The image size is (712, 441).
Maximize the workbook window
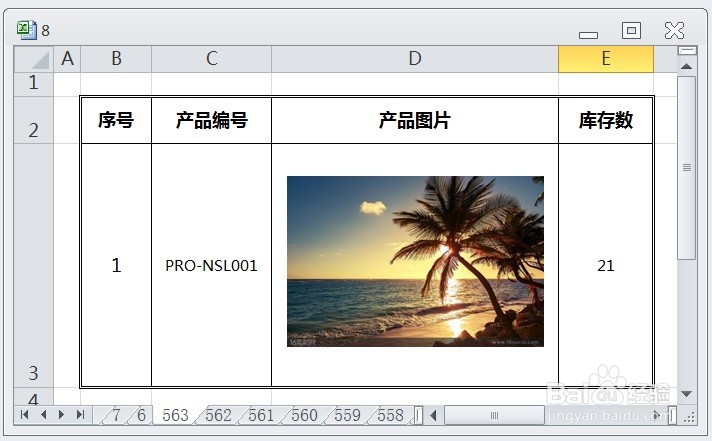[631, 30]
